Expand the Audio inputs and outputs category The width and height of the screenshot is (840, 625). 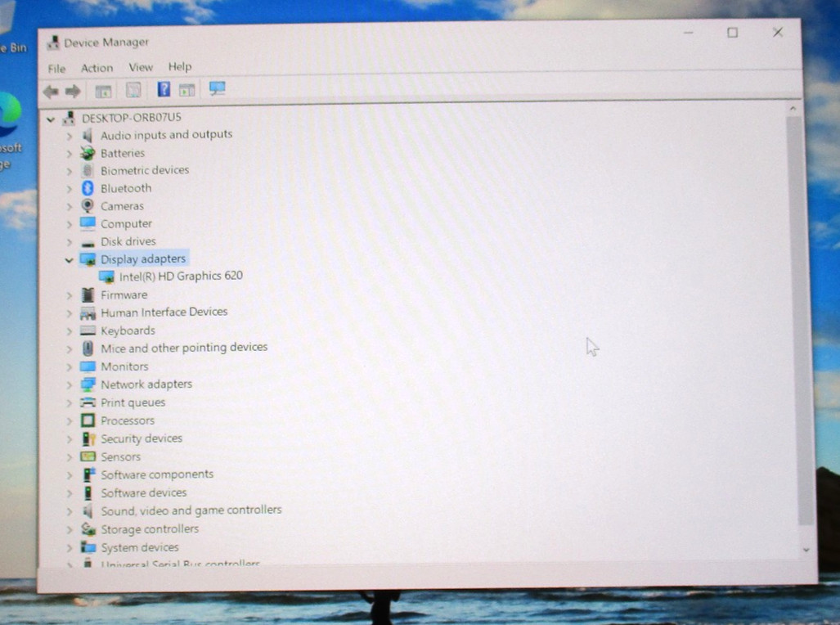pos(69,137)
